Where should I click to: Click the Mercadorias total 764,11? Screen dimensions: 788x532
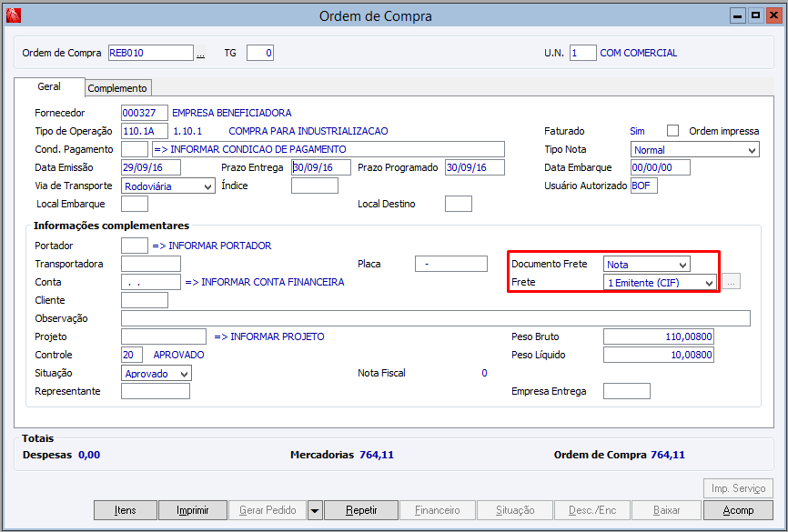[377, 455]
